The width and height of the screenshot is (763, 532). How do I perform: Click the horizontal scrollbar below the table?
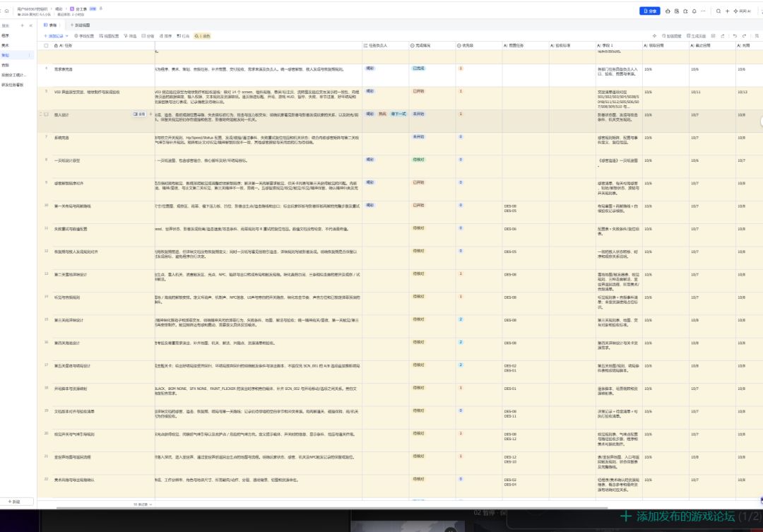coord(332,508)
